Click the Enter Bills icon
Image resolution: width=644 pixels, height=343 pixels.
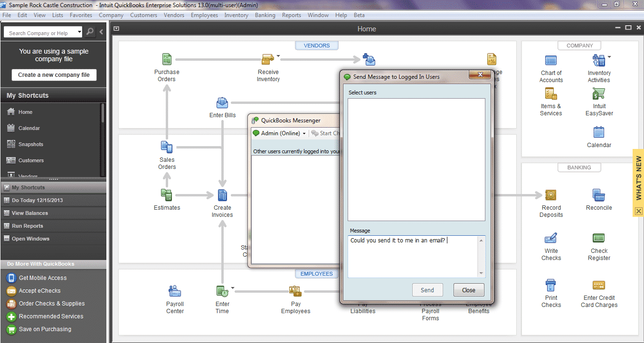(222, 102)
